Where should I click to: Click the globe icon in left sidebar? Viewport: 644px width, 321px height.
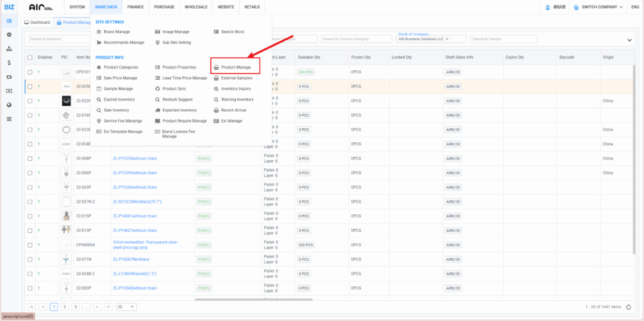point(9,104)
